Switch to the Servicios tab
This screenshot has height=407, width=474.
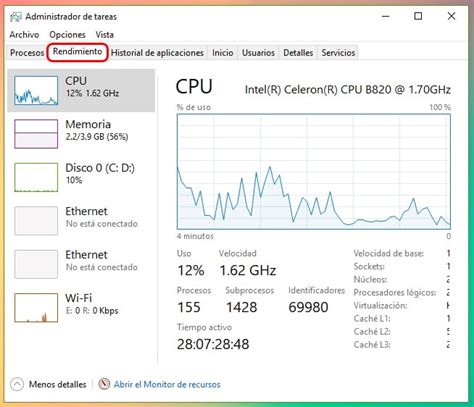(338, 53)
